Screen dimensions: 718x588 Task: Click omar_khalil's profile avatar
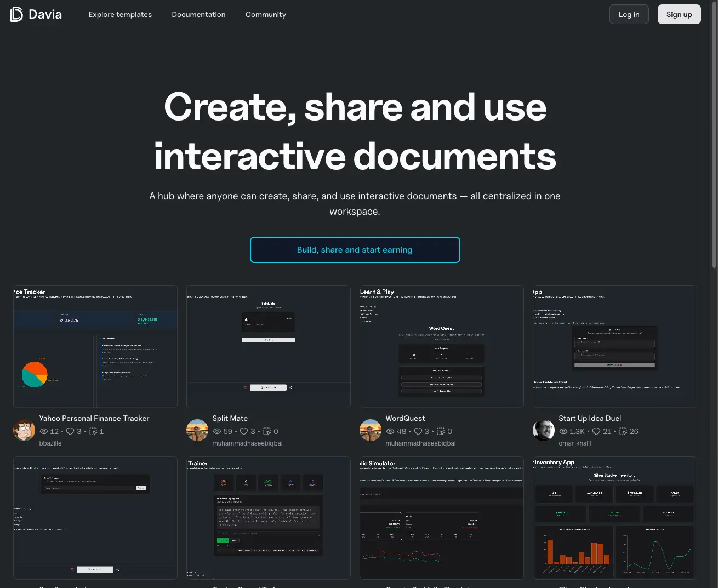pyautogui.click(x=544, y=431)
